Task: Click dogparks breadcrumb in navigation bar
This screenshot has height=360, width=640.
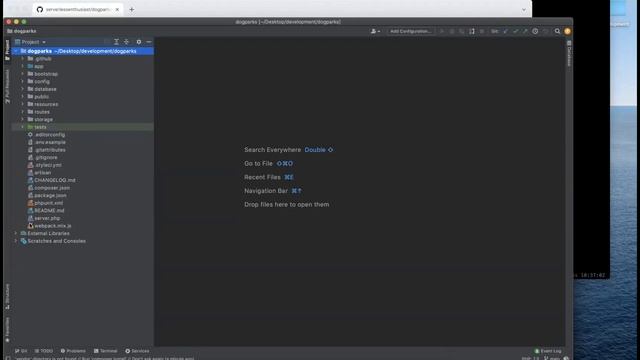Action: [x=22, y=31]
